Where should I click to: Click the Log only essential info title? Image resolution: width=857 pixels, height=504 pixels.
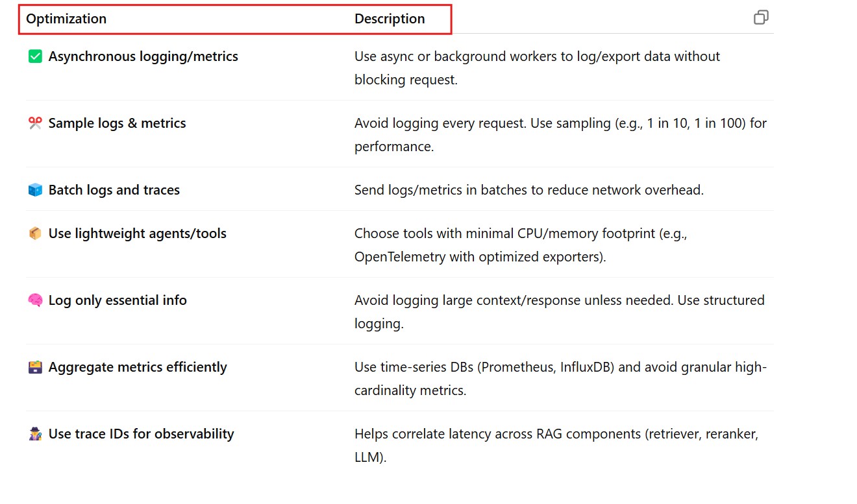tap(118, 300)
